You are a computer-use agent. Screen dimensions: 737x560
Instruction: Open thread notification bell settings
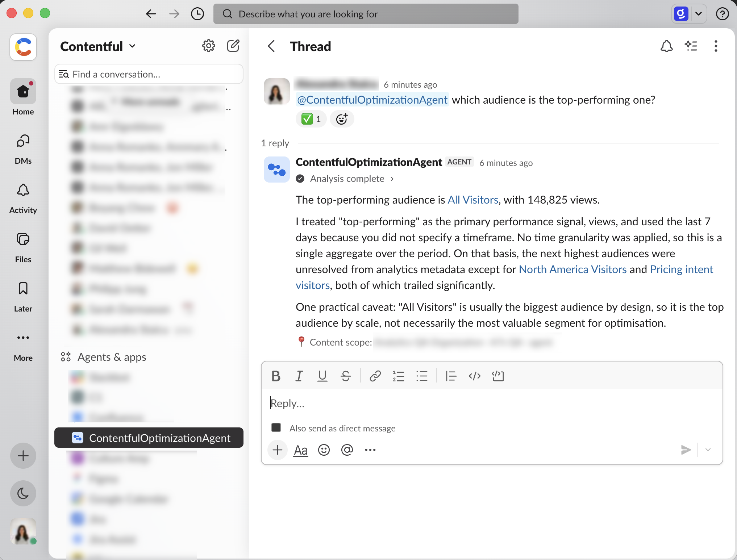[666, 46]
